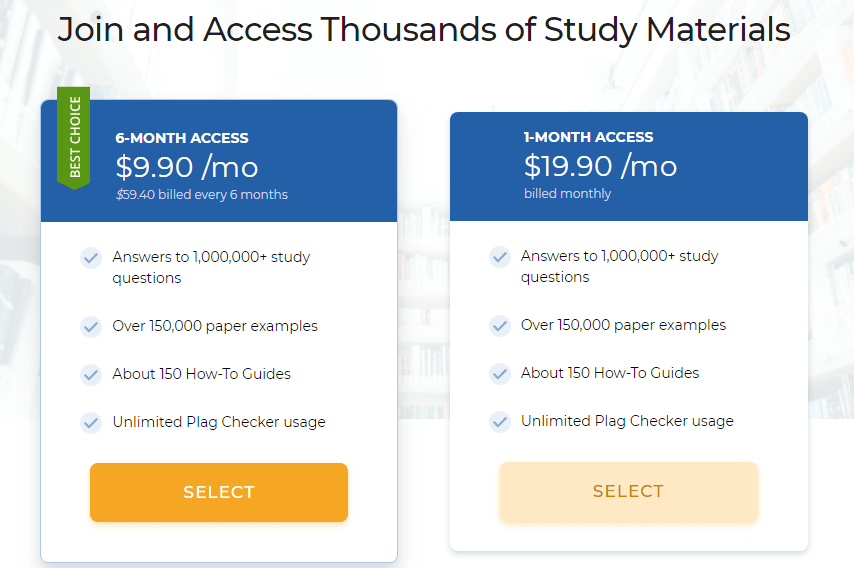Click checkmark beside 6-month About 150 How-To Guides
This screenshot has width=854, height=568.
point(91,375)
